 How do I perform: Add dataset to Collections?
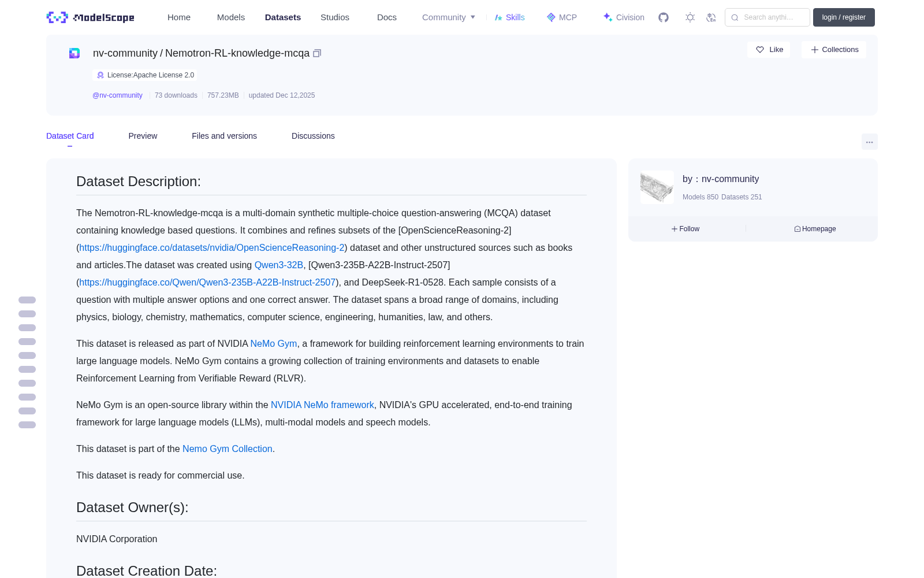pos(834,50)
